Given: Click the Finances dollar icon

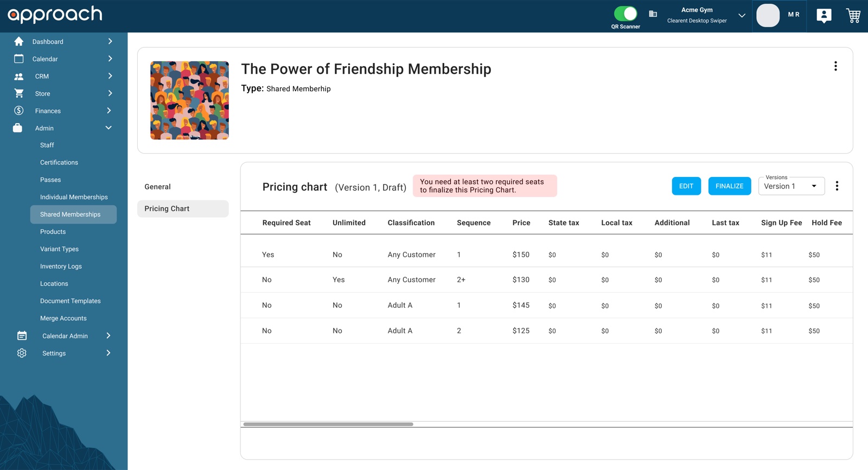Looking at the screenshot, I should 19,111.
